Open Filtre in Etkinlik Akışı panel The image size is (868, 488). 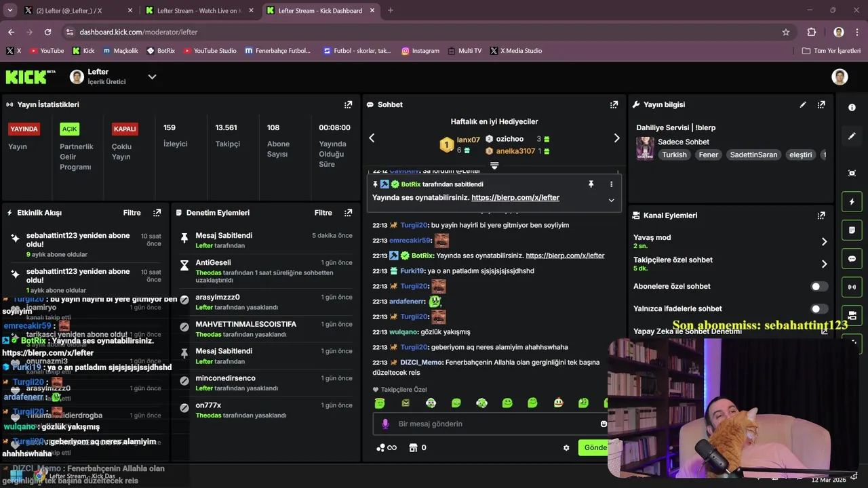pyautogui.click(x=132, y=212)
